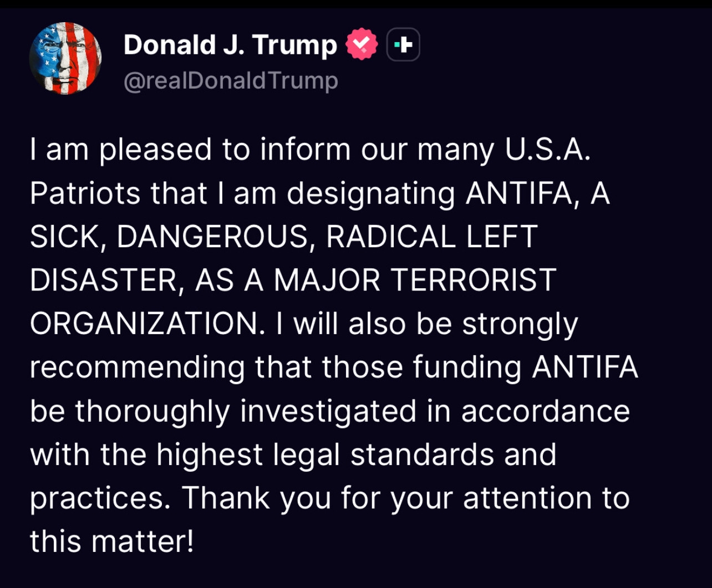This screenshot has height=588, width=712.
Task: Click the closing words "this matter!"
Action: [x=112, y=541]
